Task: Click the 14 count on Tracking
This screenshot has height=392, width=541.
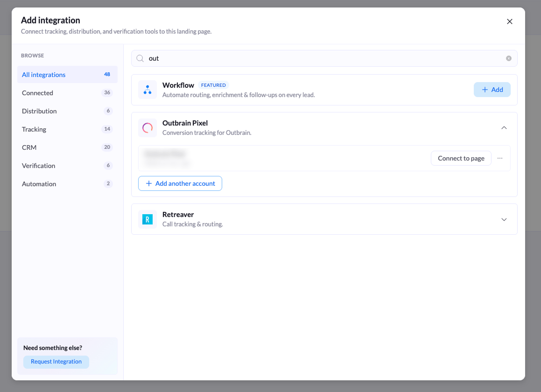Action: tap(107, 129)
